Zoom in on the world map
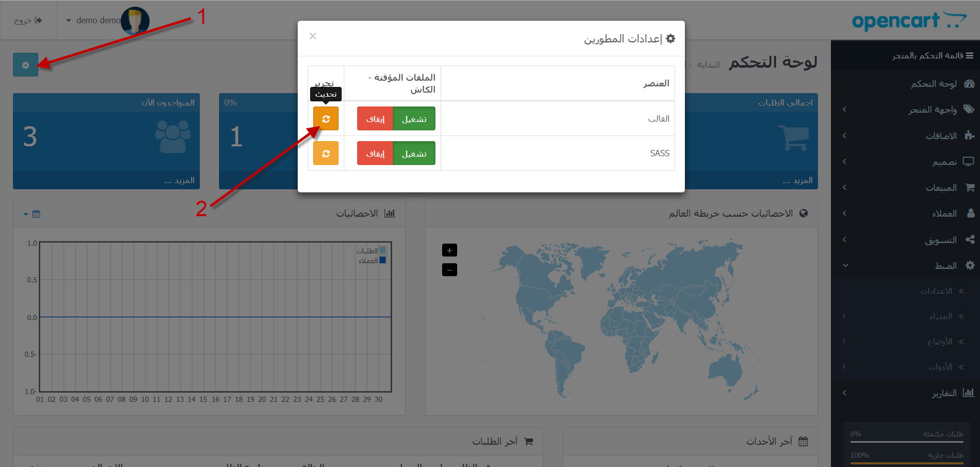 pos(449,250)
